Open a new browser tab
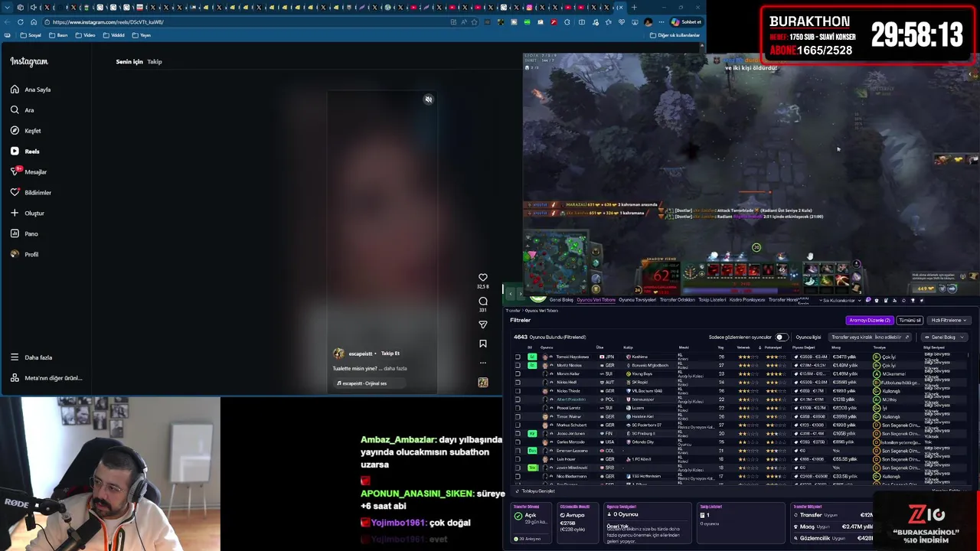 pos(634,8)
